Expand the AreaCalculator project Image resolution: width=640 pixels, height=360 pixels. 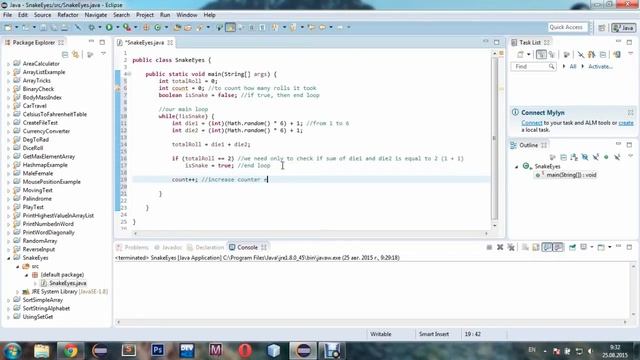point(8,64)
